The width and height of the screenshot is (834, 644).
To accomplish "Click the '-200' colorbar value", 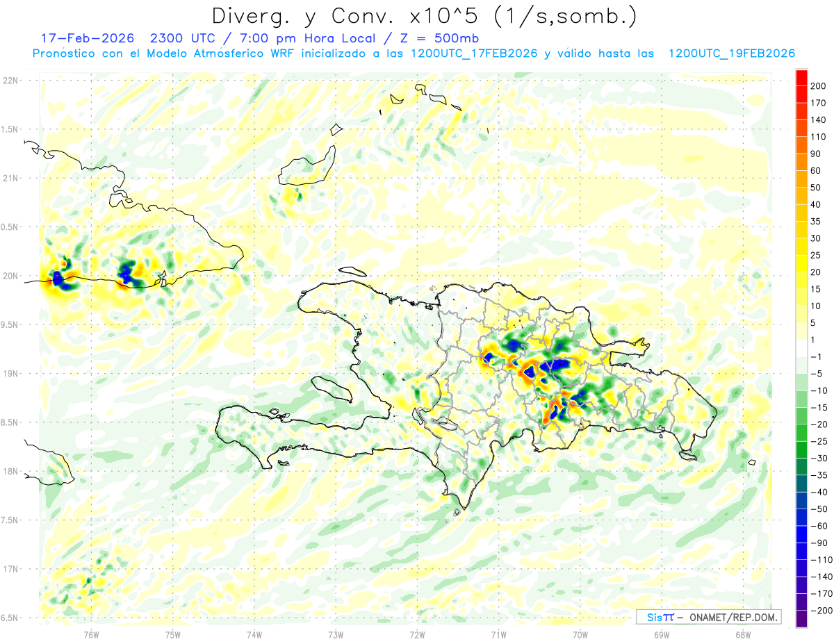I will click(820, 611).
